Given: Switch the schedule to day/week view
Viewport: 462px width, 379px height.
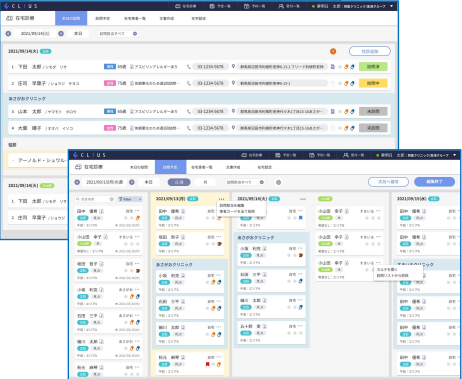Looking at the screenshot, I should [179, 182].
